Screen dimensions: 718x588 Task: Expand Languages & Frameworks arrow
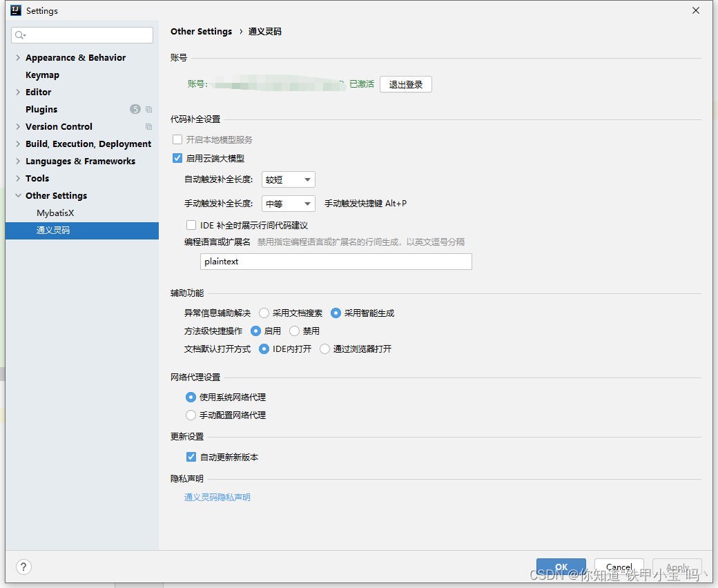[x=18, y=161]
